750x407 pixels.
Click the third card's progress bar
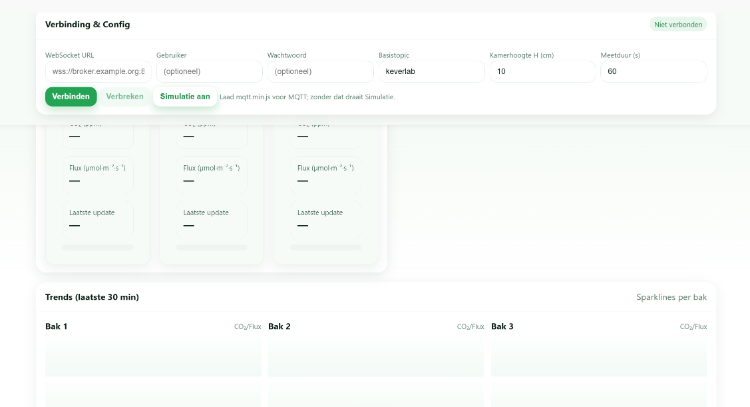pos(325,247)
